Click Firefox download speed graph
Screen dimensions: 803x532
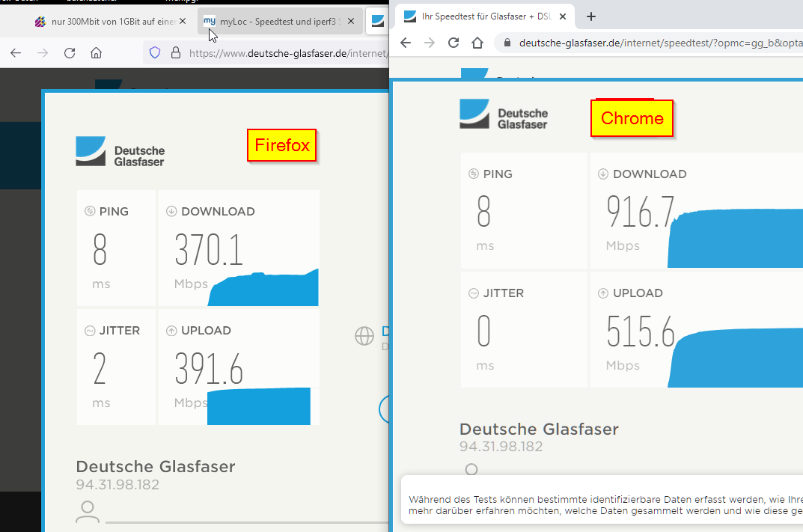263,290
